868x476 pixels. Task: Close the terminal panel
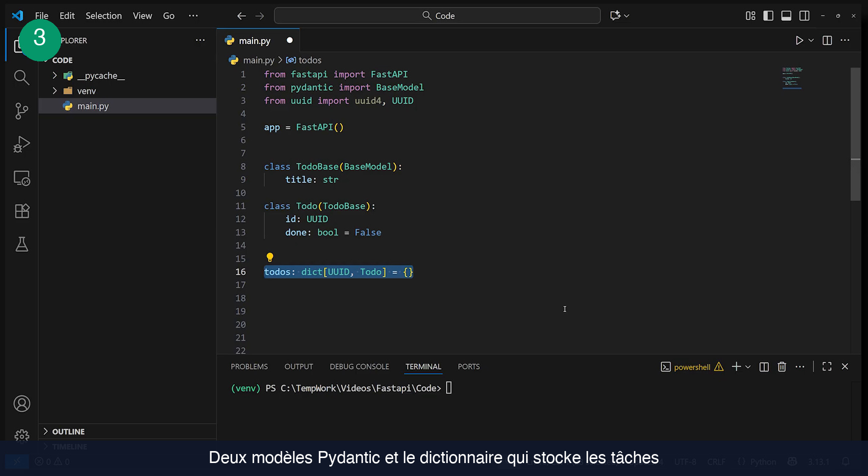845,366
